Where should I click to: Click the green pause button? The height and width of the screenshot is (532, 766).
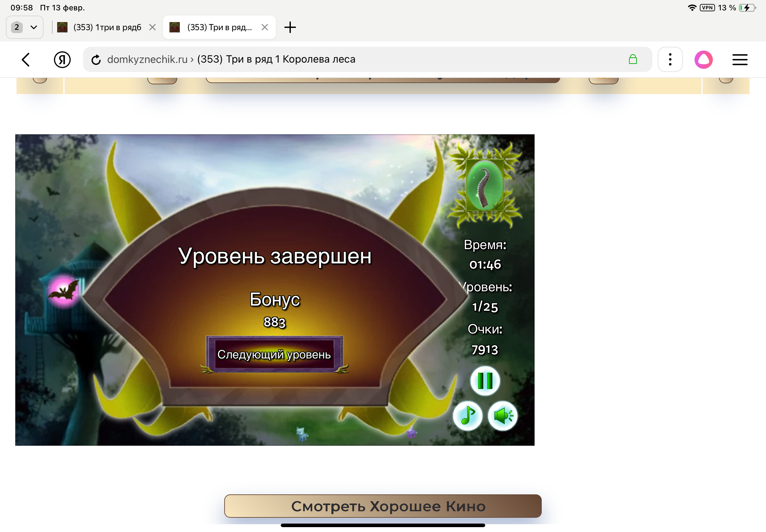pos(485,381)
